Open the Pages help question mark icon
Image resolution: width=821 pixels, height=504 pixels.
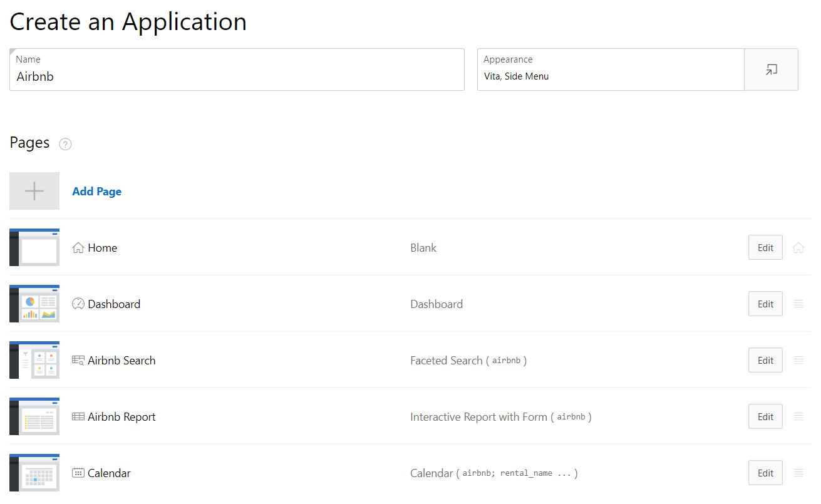pyautogui.click(x=65, y=144)
